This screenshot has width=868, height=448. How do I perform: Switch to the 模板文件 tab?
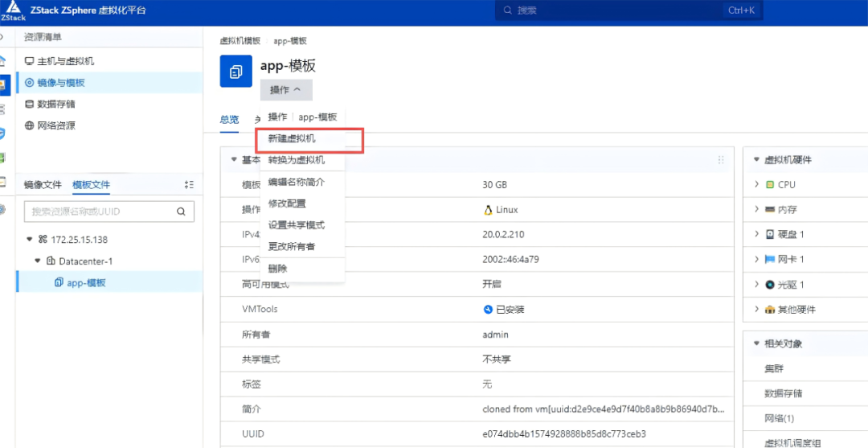92,185
